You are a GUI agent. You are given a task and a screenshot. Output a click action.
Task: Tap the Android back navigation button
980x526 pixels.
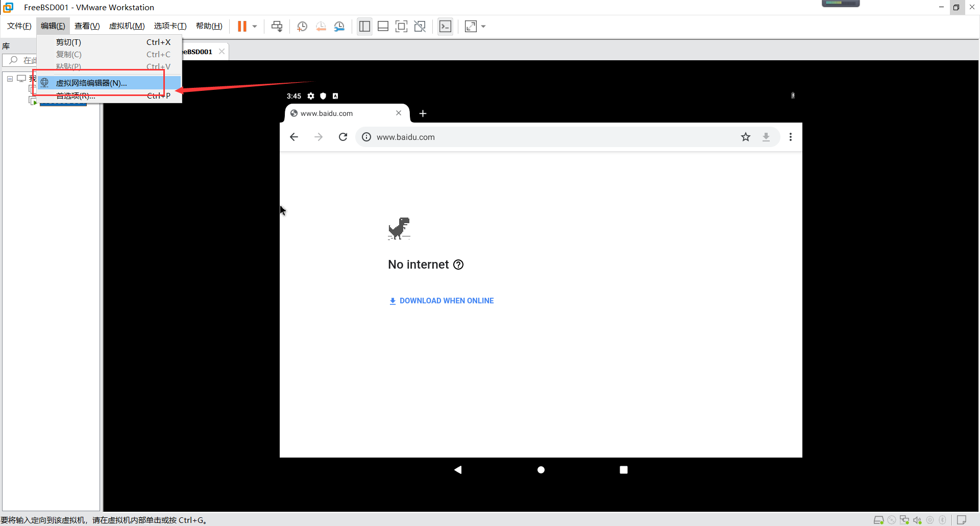pyautogui.click(x=458, y=470)
